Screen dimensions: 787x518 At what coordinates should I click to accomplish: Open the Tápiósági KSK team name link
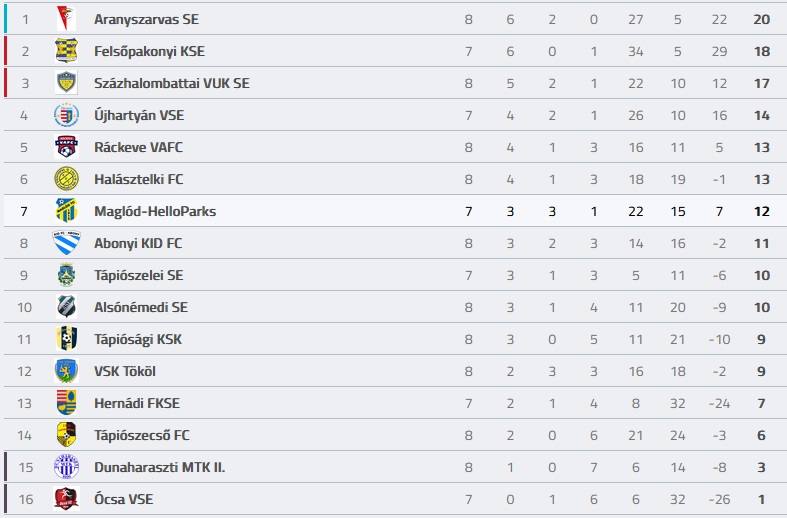click(138, 340)
